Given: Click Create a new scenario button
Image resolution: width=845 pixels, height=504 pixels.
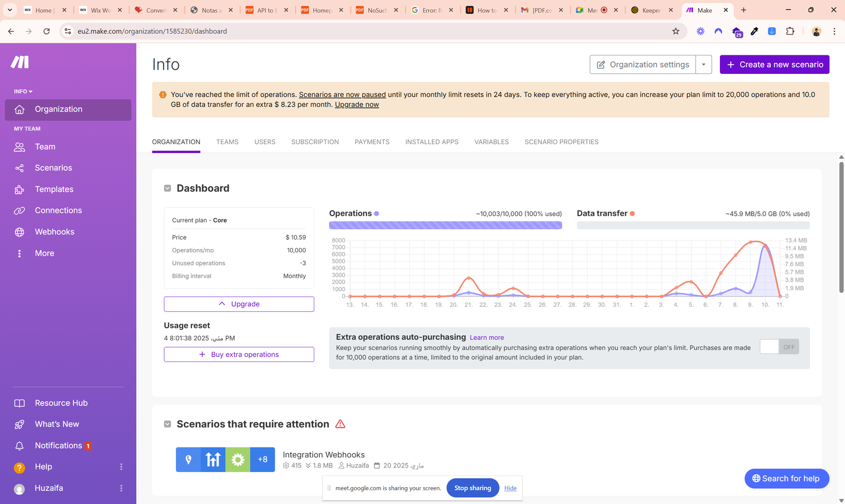Looking at the screenshot, I should pyautogui.click(x=775, y=64).
